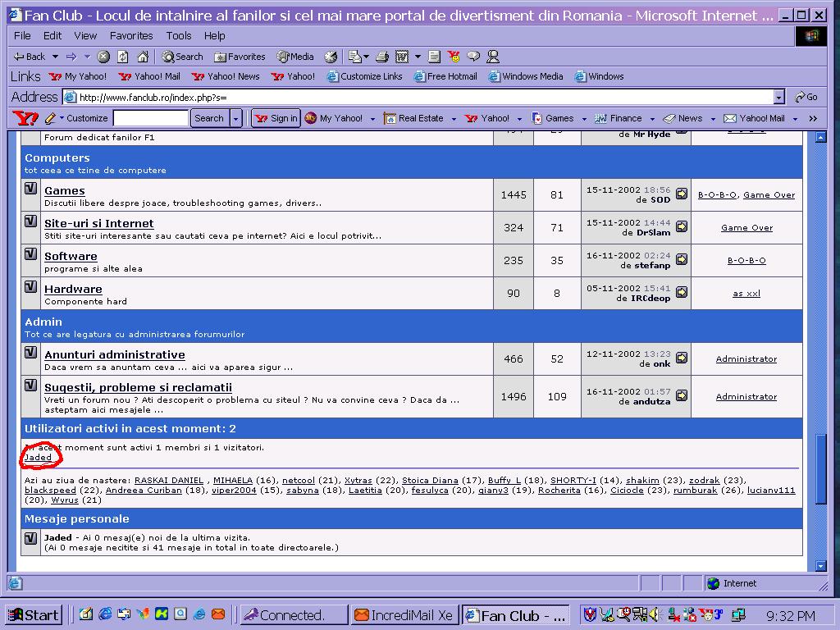This screenshot has height=630, width=840.
Task: Open the Help menu
Action: 214,36
